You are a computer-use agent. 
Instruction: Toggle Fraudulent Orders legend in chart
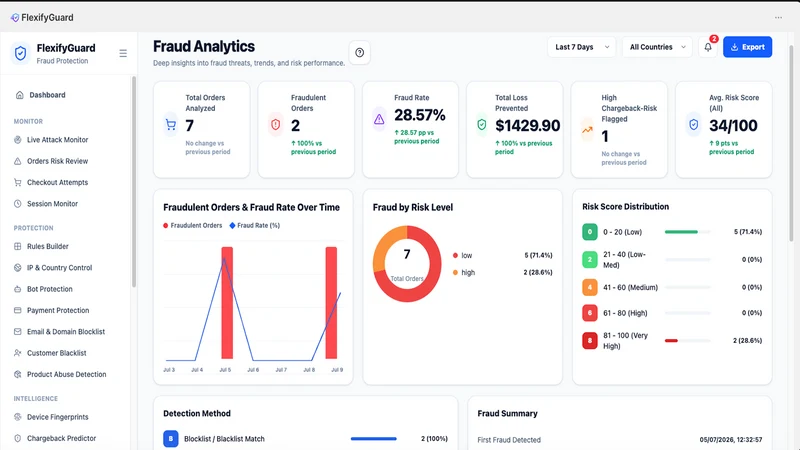(192, 226)
